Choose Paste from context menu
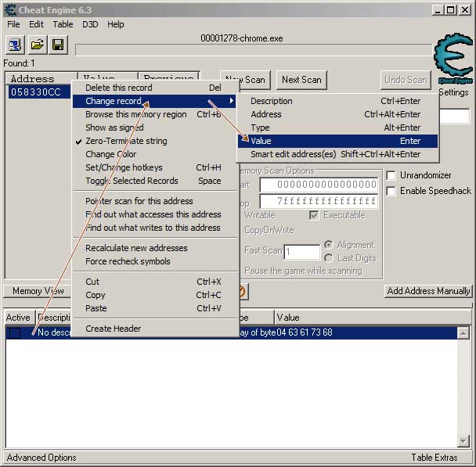Image resolution: width=476 pixels, height=467 pixels. pyautogui.click(x=154, y=308)
